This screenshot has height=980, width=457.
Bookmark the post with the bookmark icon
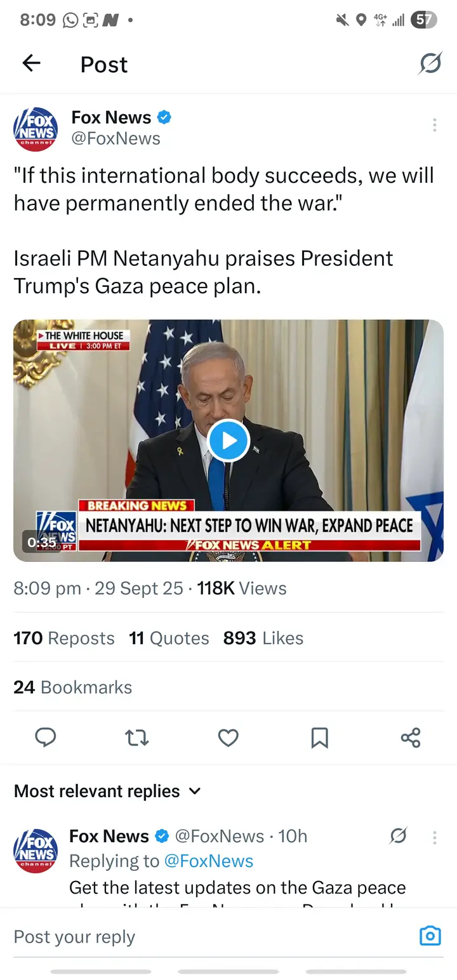pyautogui.click(x=319, y=738)
